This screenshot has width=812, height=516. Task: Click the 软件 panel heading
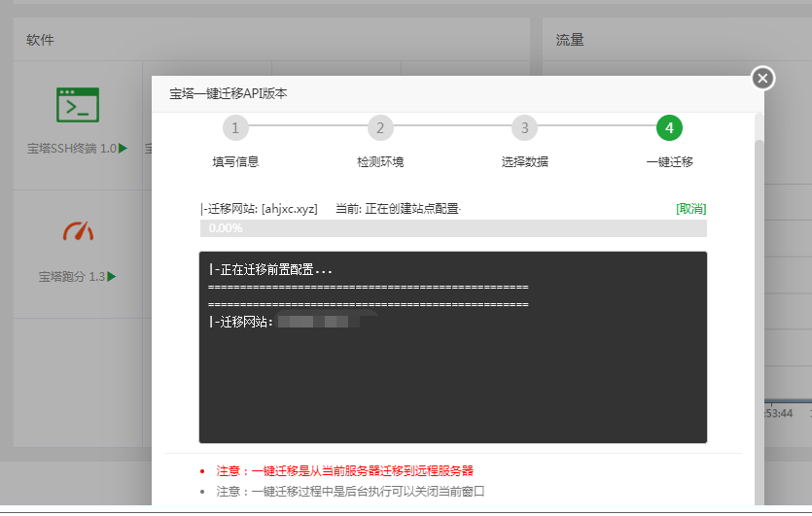(40, 40)
